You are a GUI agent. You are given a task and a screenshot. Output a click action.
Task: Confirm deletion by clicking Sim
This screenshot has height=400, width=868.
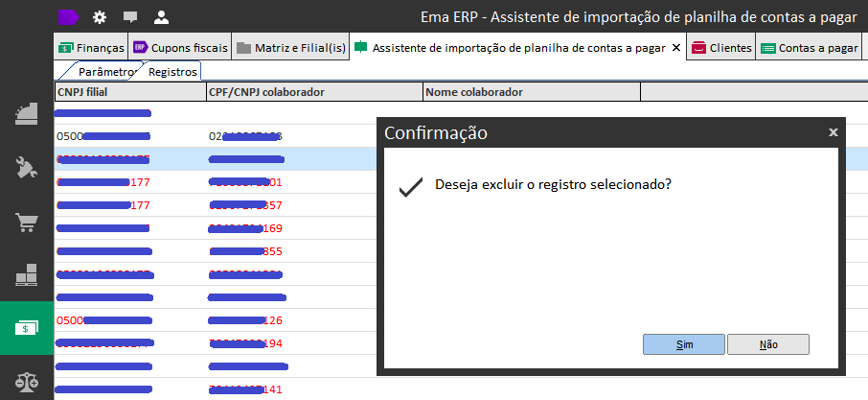tap(684, 344)
